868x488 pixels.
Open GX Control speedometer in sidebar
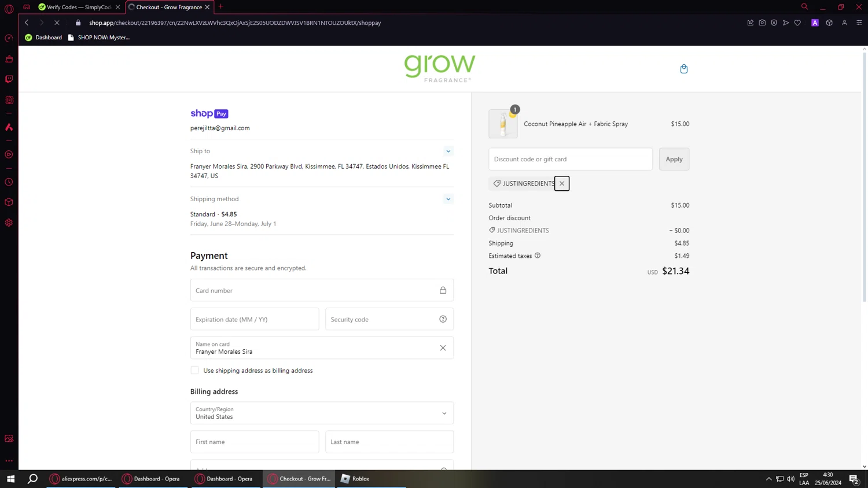pyautogui.click(x=9, y=38)
